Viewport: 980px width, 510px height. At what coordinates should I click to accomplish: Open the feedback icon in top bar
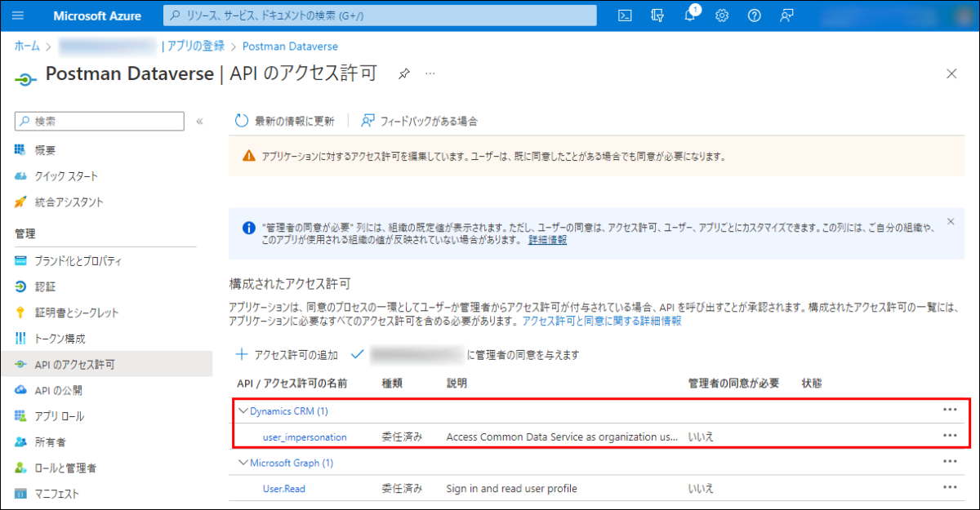786,16
